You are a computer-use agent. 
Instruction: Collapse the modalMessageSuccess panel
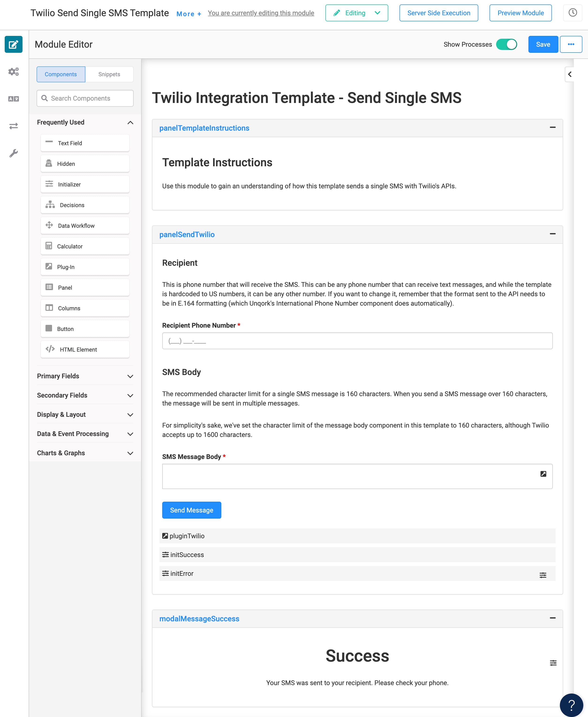(553, 618)
